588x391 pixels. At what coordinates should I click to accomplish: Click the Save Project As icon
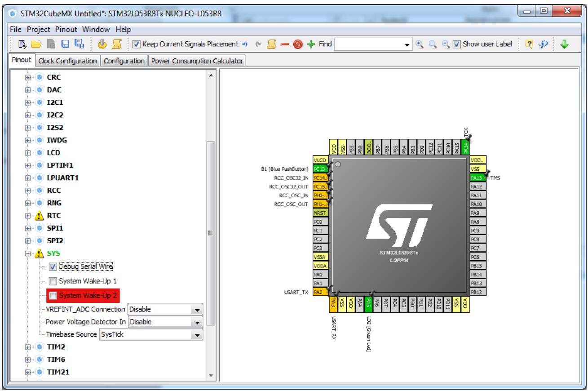point(79,44)
